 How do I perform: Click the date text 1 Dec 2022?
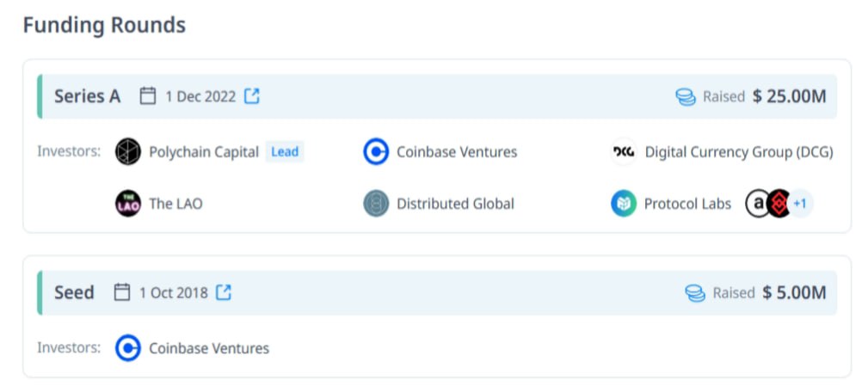pyautogui.click(x=200, y=97)
